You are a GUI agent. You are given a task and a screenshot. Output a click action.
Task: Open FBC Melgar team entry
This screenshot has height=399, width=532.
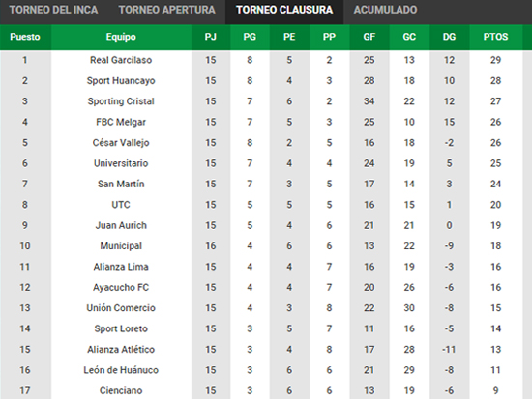[x=121, y=122]
